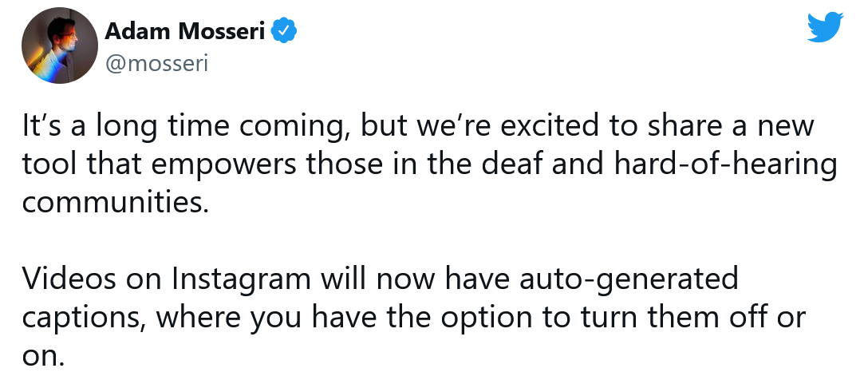Click the Adam Mosseri display name
Viewport: 868px width, 380px height.
coord(185,32)
